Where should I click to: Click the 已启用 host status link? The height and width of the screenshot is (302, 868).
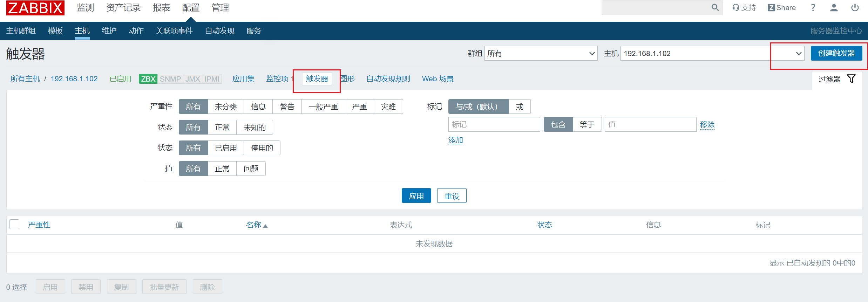(120, 79)
